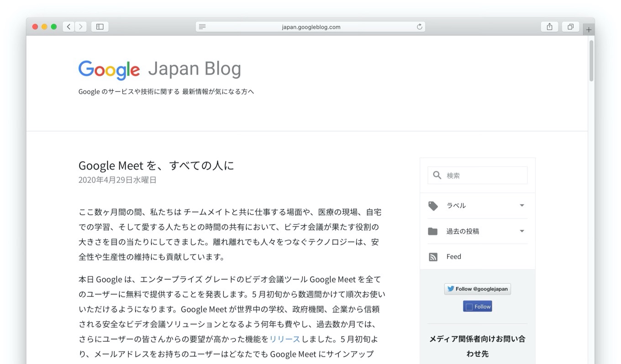This screenshot has height=364, width=621.
Task: Click the メディア関係者向けお問い合わせ先 heading
Action: pos(477,346)
